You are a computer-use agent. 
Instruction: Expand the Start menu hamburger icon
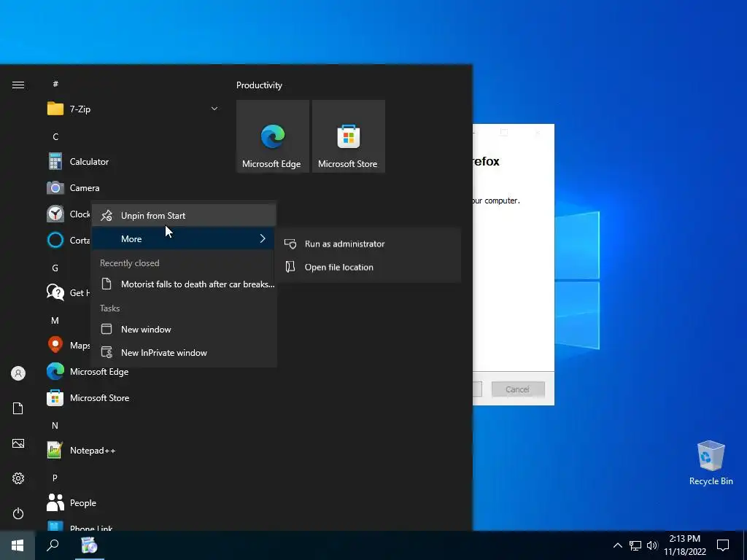18,85
